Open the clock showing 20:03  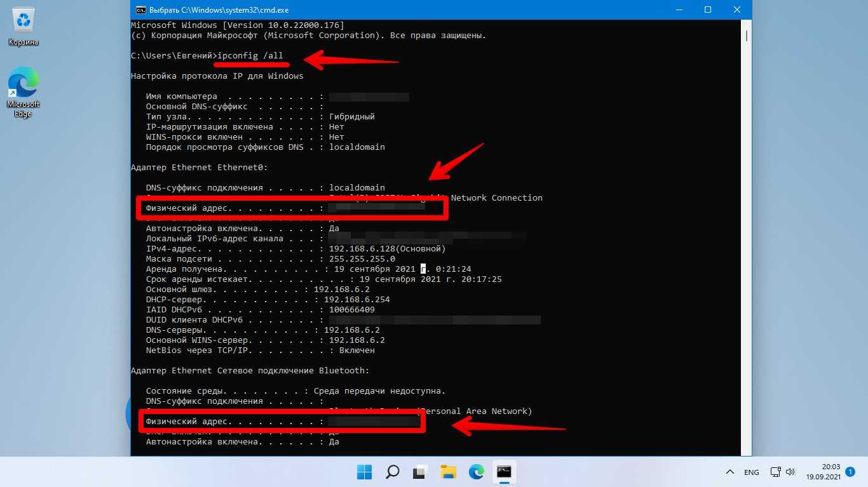click(x=823, y=472)
